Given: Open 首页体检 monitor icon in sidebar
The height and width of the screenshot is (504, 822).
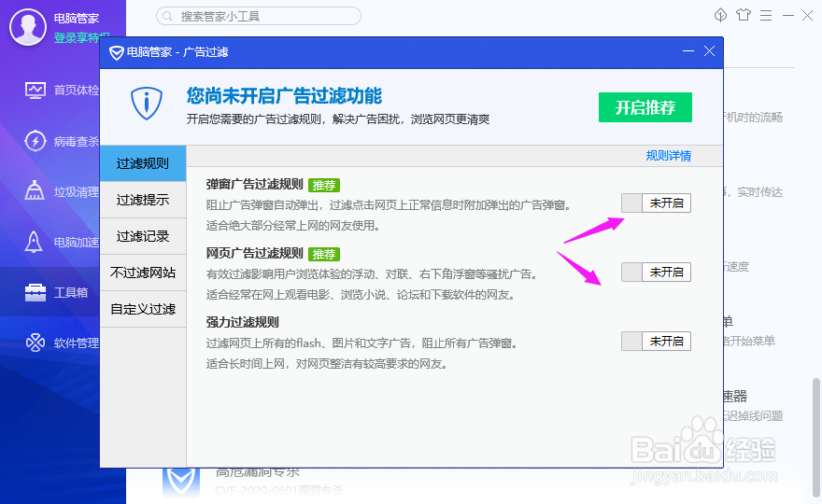Looking at the screenshot, I should pos(35,91).
